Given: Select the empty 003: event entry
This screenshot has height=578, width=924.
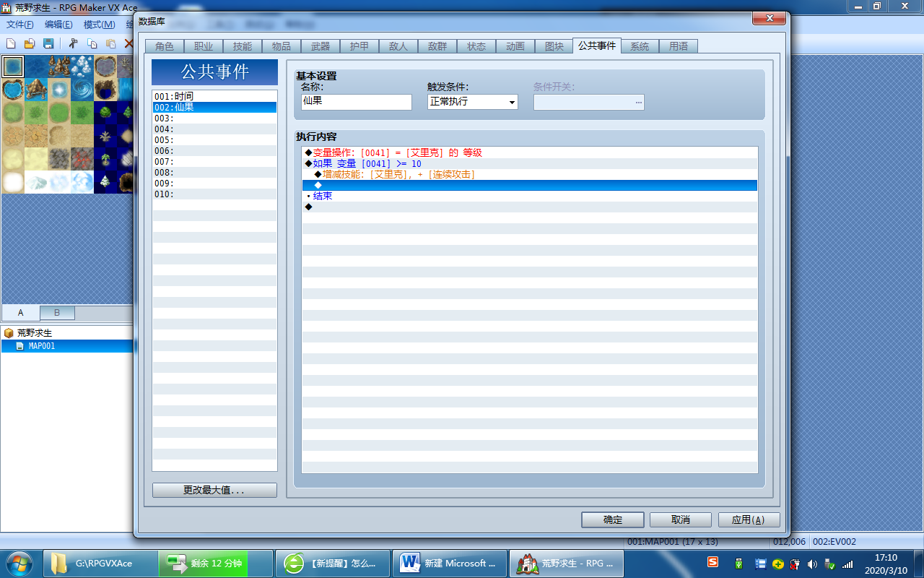Looking at the screenshot, I should click(x=214, y=118).
